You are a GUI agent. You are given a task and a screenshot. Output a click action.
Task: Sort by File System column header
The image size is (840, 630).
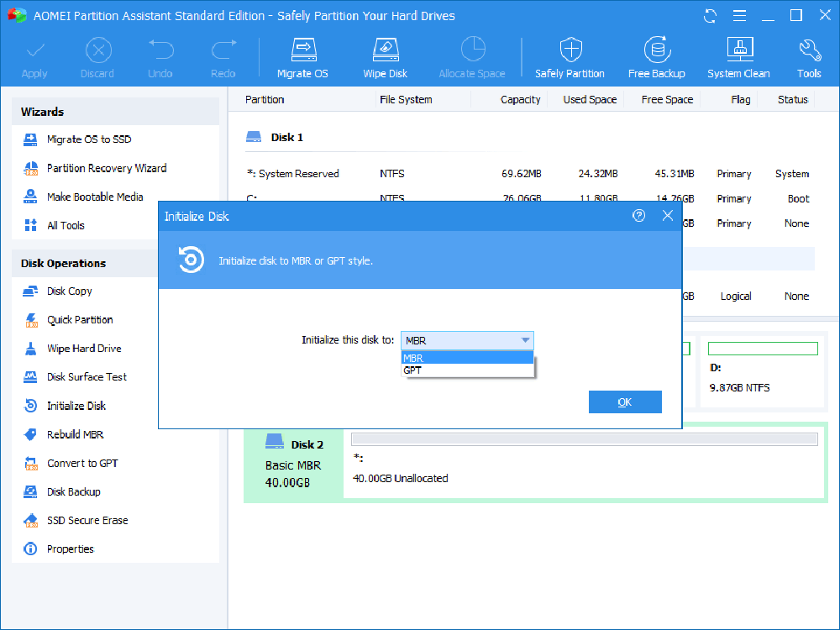(x=406, y=100)
